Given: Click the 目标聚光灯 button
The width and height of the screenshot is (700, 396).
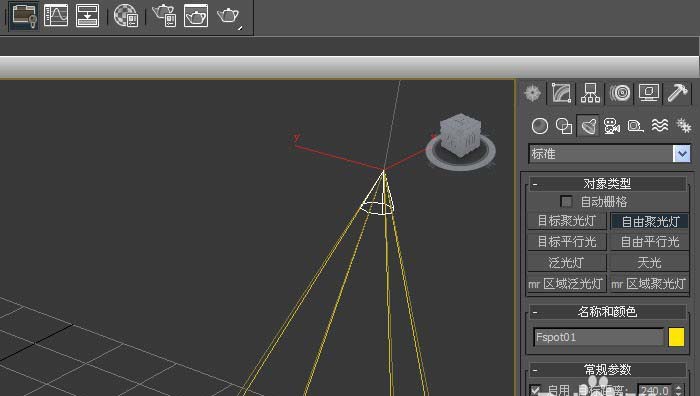Looking at the screenshot, I should tap(567, 221).
